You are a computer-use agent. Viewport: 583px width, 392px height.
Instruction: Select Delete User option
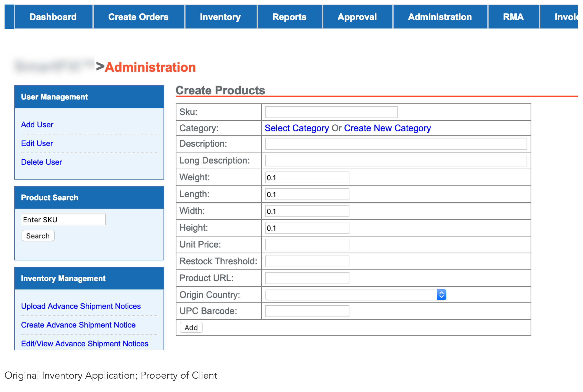(x=42, y=162)
